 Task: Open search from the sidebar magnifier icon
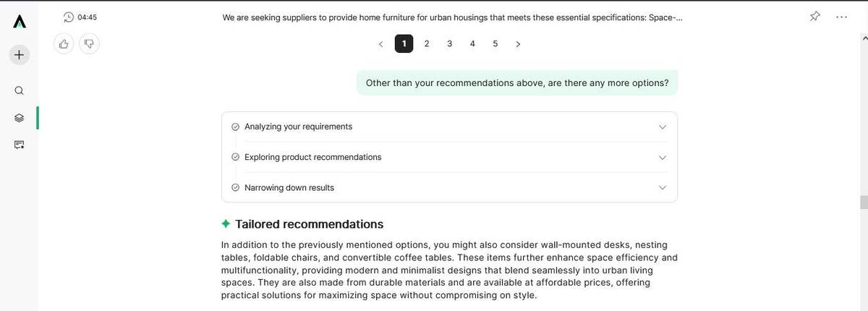[20, 90]
